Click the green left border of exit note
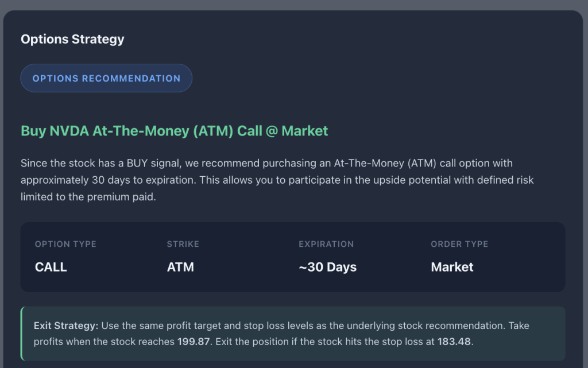 point(22,334)
